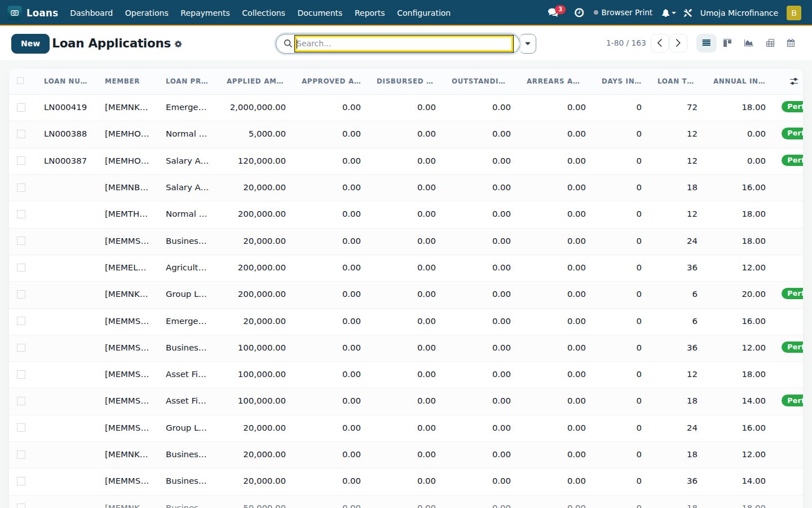The image size is (812, 508).
Task: Click the 1-80 / 163 pager range
Action: pos(626,43)
